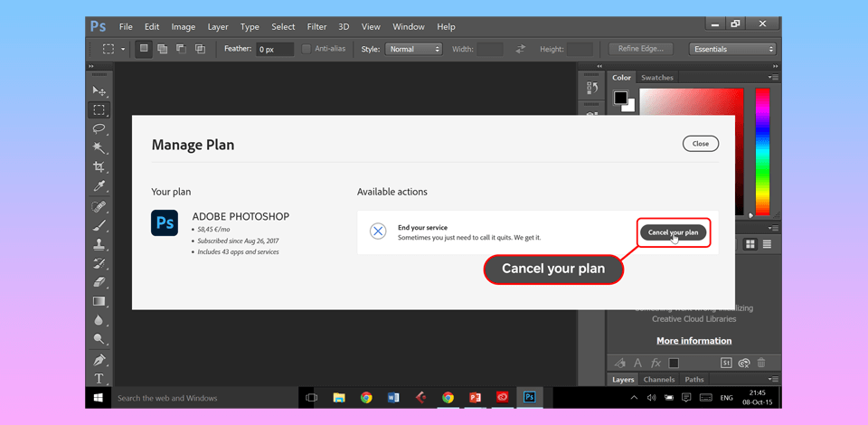Open the More information link
The width and height of the screenshot is (868, 425).
pos(693,340)
